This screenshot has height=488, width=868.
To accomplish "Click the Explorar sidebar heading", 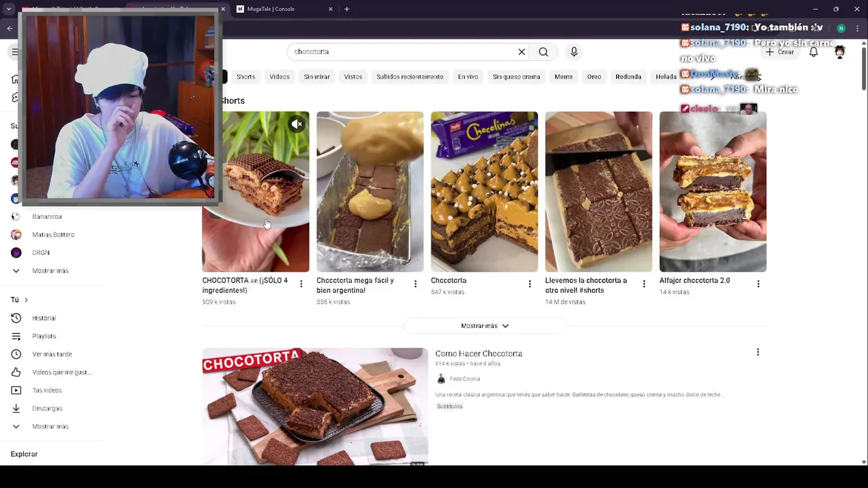I will click(x=24, y=454).
